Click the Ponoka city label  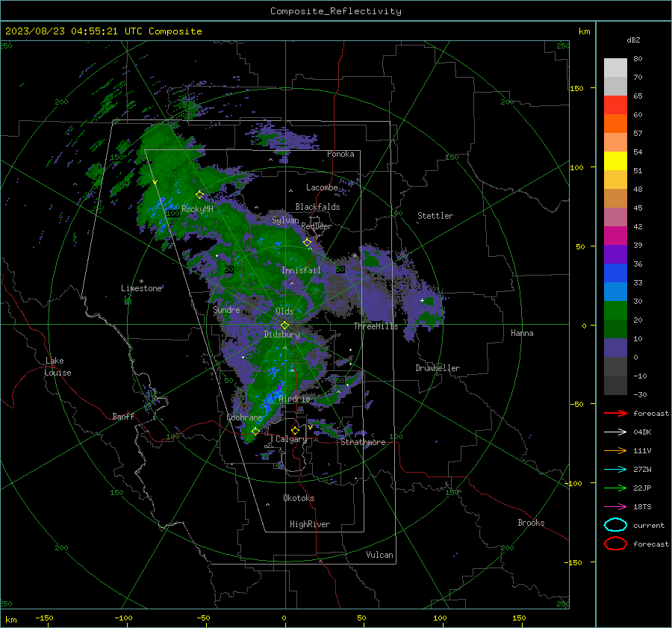340,154
